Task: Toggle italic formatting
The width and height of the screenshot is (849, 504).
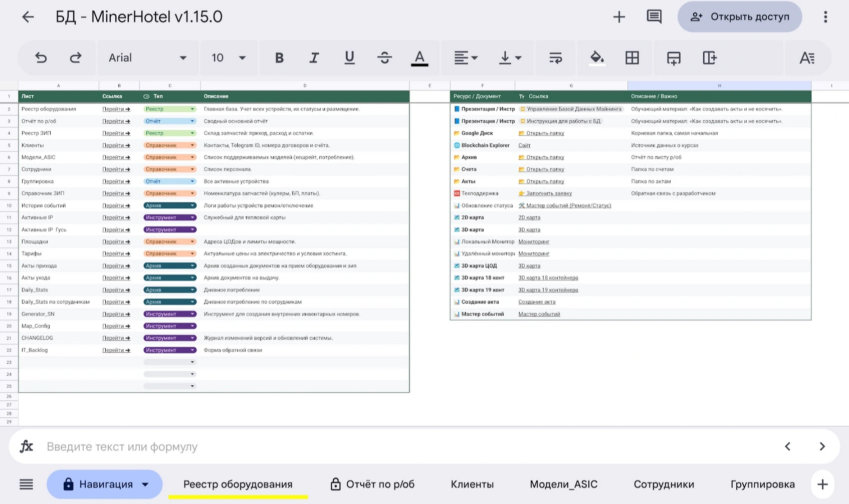Action: [314, 58]
